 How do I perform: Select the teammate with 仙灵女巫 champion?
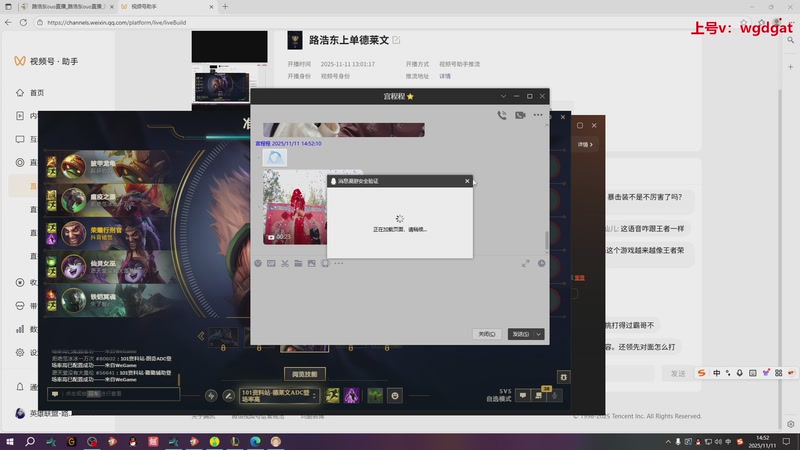point(112,267)
